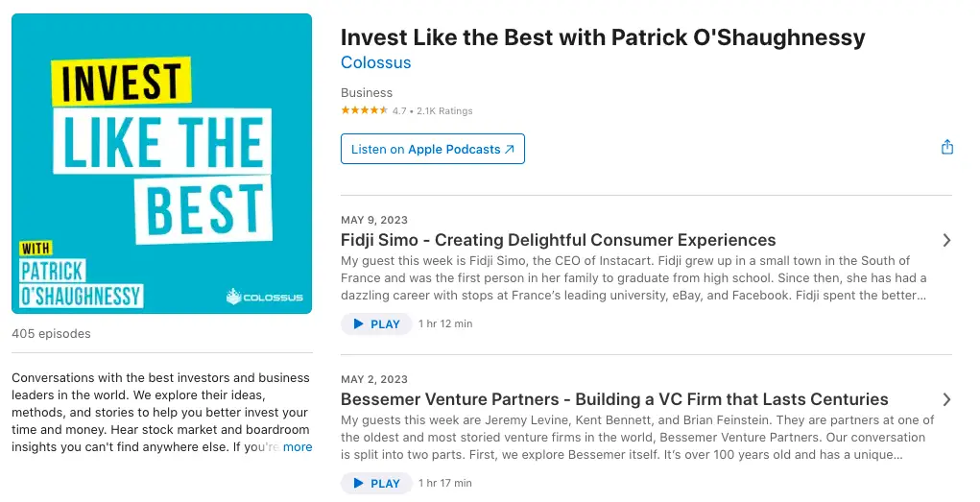The height and width of the screenshot is (502, 980).
Task: Select the Business category label
Action: [x=367, y=92]
